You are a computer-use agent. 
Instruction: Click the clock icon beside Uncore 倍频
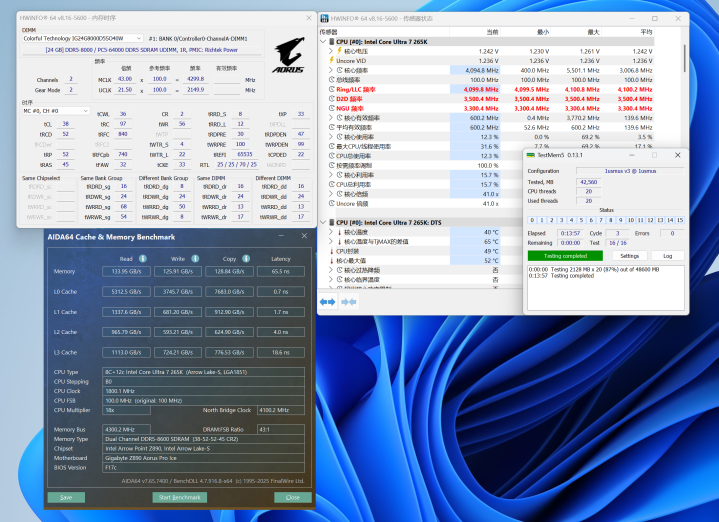[x=332, y=203]
